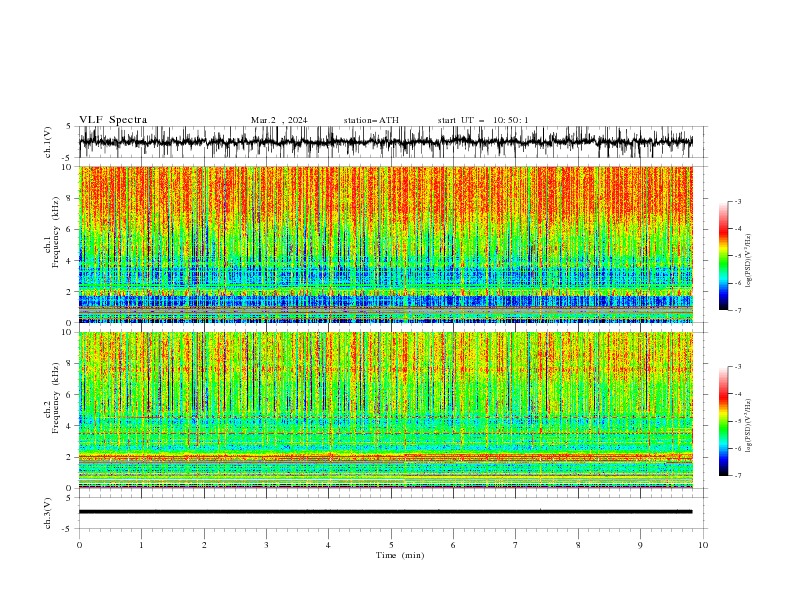Click the 'station=ATH' label
This screenshot has height=612, width=792.
(x=371, y=120)
